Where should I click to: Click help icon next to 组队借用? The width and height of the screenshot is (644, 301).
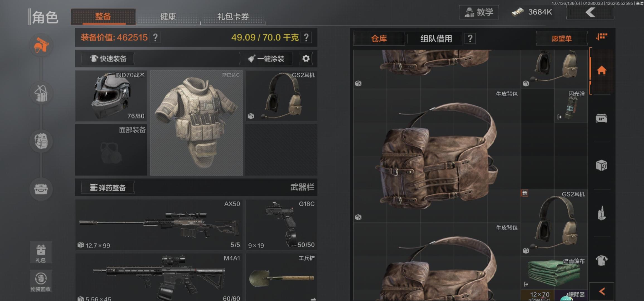(x=470, y=38)
